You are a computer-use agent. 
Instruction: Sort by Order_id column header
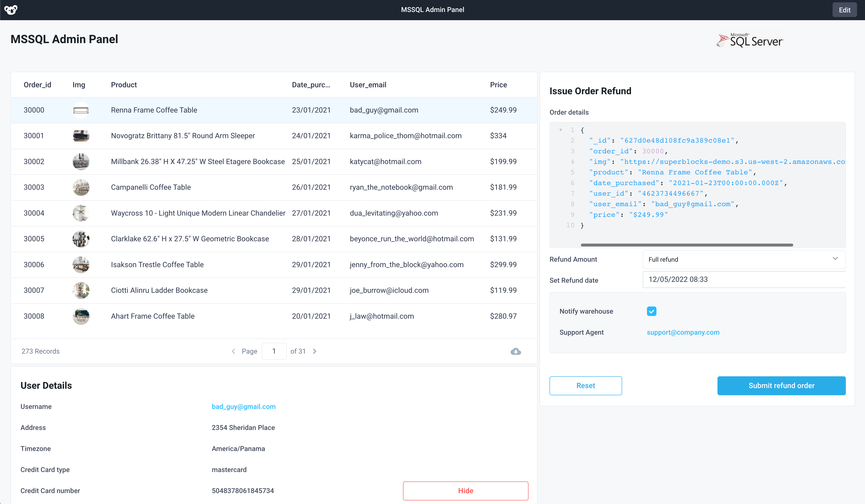pyautogui.click(x=37, y=85)
